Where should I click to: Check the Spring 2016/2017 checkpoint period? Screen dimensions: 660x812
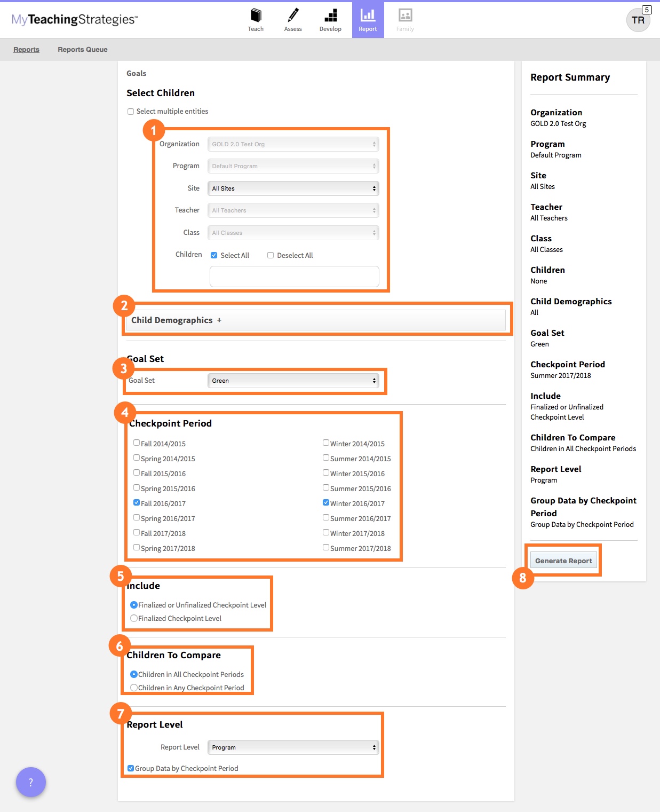[137, 518]
